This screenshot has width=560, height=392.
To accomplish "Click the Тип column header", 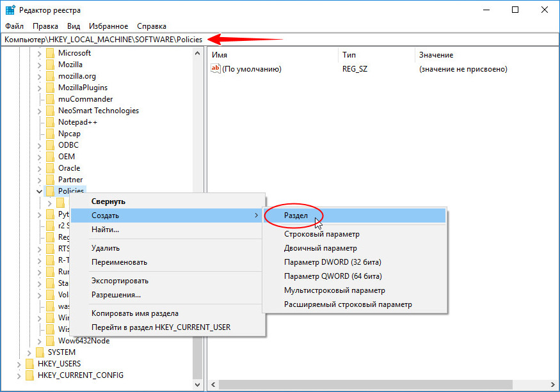I will (x=376, y=55).
